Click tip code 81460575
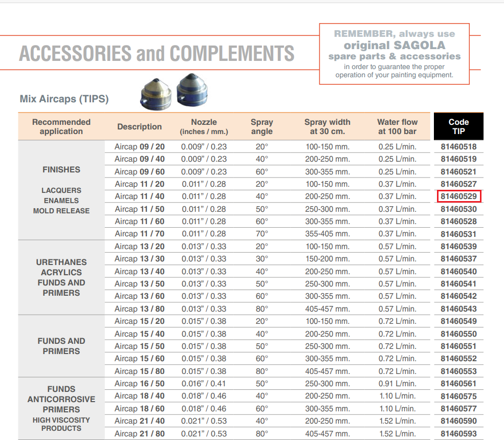This screenshot has width=504, height=440. click(458, 396)
